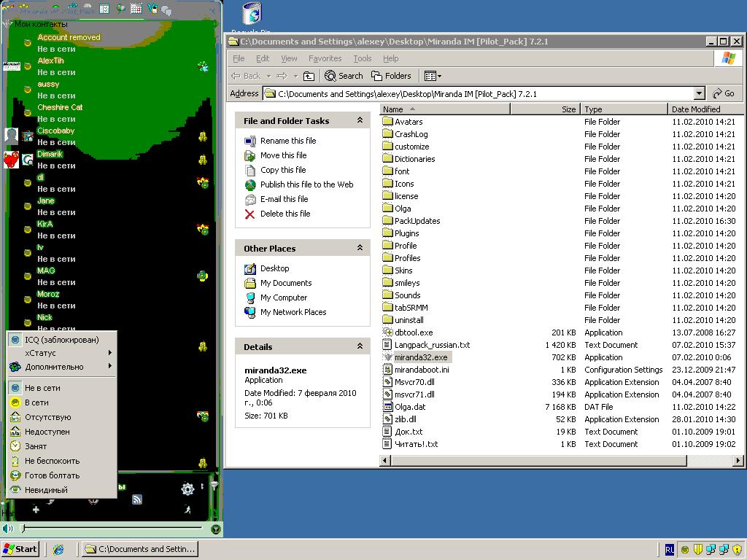This screenshot has width=747, height=560.
Task: Open the Favorites menu in Explorer
Action: [325, 58]
